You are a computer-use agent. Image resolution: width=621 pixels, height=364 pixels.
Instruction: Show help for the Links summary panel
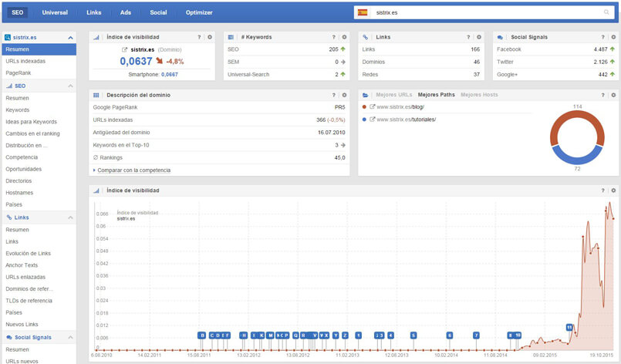pyautogui.click(x=468, y=37)
